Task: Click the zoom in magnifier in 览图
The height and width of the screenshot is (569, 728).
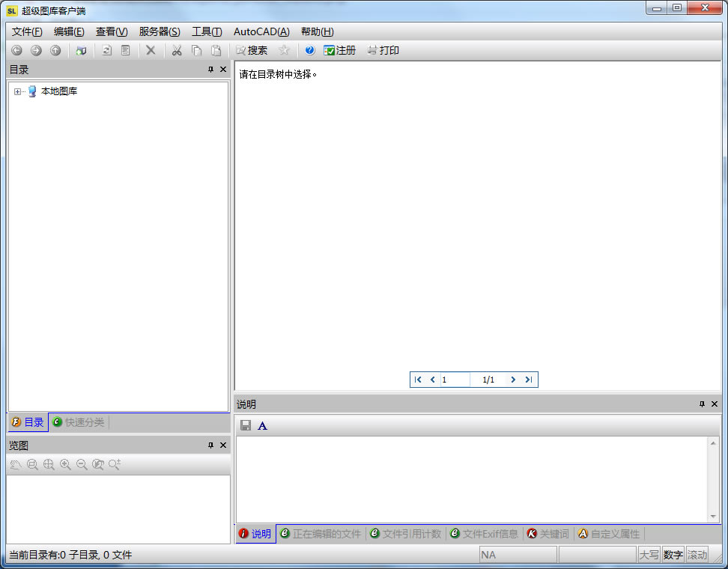Action: pos(65,464)
